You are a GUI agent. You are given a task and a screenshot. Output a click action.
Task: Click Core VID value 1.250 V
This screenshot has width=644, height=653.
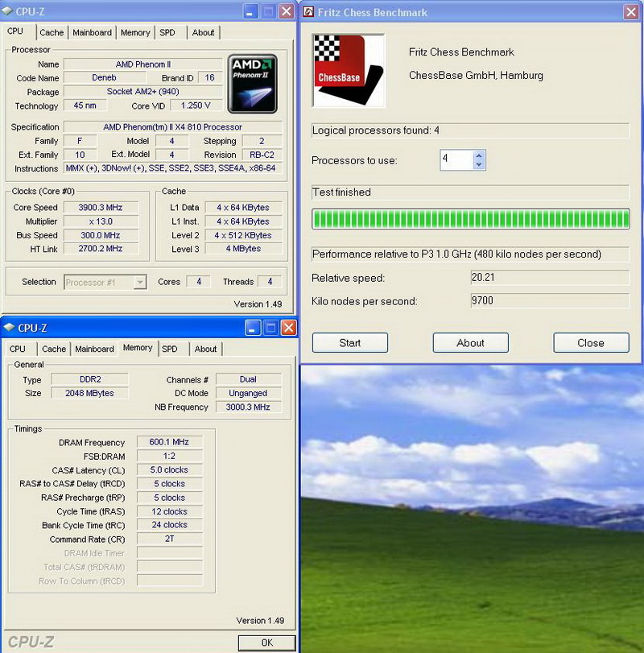pos(196,105)
